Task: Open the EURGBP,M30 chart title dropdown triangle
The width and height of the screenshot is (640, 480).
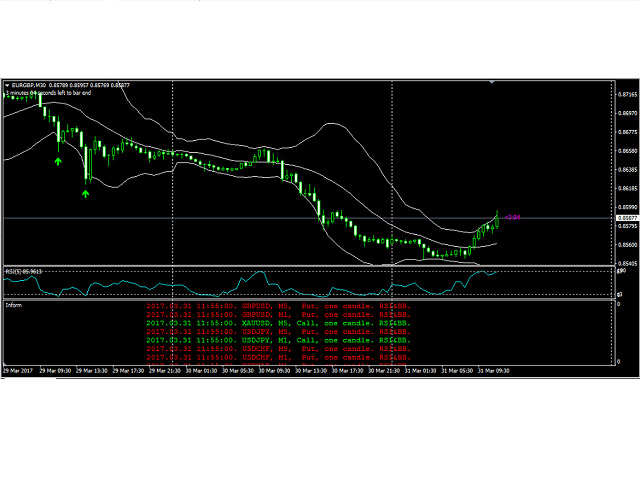Action: (x=7, y=85)
